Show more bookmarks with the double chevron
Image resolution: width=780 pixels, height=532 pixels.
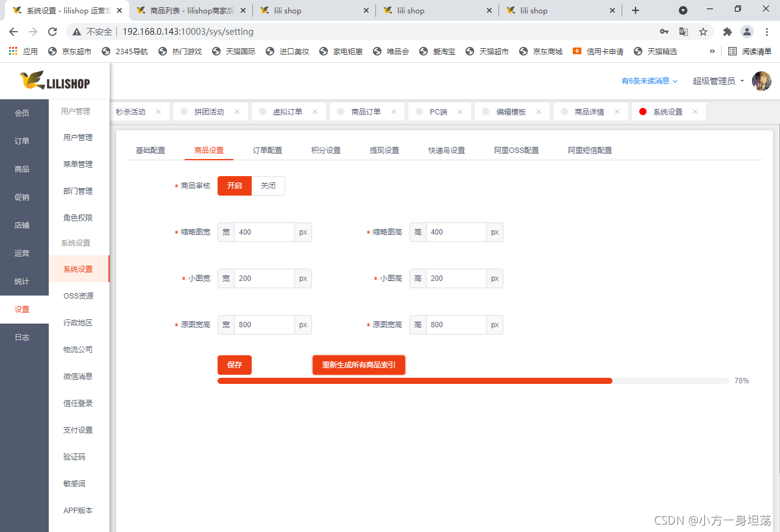[712, 51]
